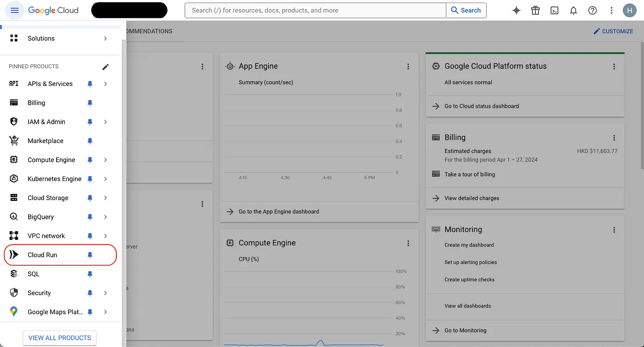Open Cloud Run from pinned products
The image size is (644, 347).
tap(60, 255)
